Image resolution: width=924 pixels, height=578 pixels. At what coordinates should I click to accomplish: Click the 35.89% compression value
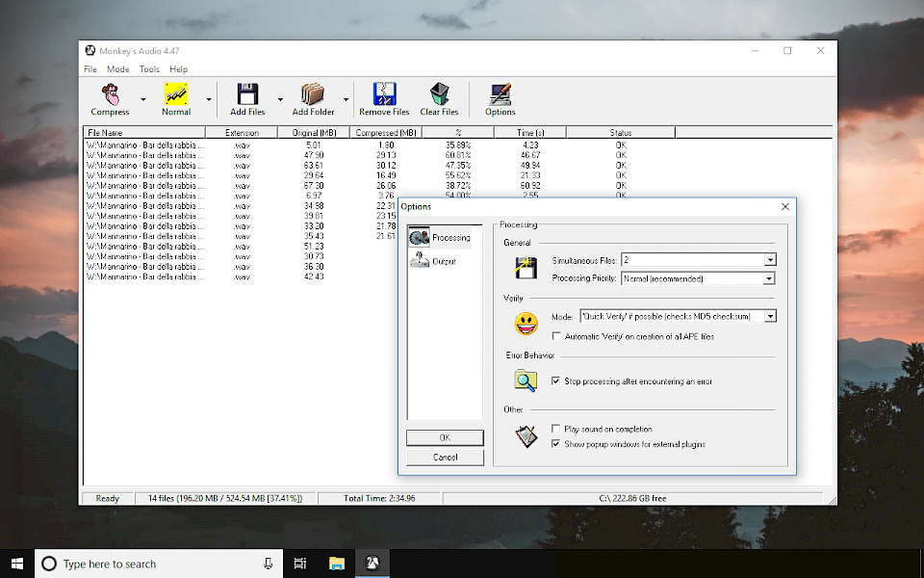tap(458, 145)
